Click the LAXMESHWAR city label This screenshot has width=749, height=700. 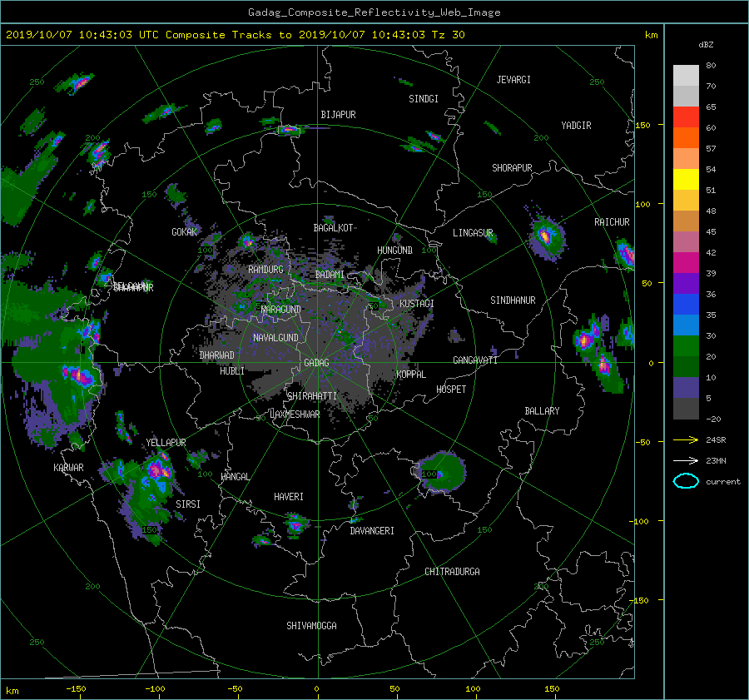pyautogui.click(x=295, y=415)
